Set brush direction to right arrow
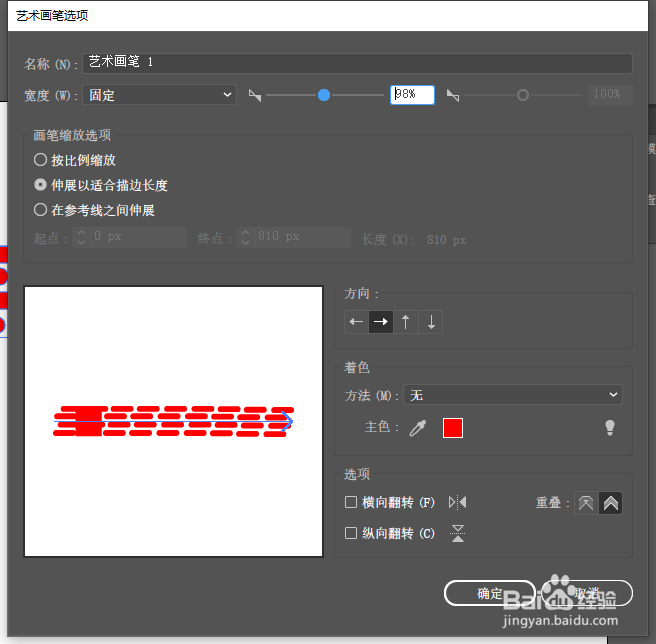The image size is (656, 644). tap(381, 322)
